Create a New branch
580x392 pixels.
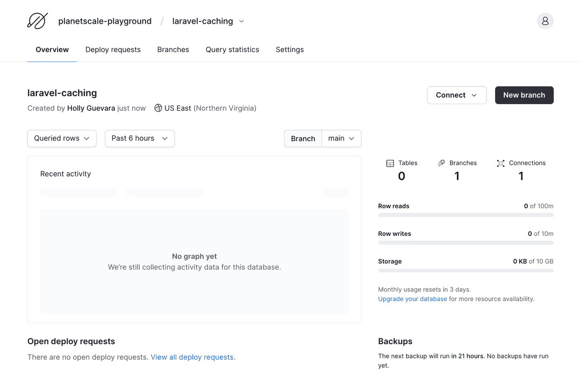point(524,95)
